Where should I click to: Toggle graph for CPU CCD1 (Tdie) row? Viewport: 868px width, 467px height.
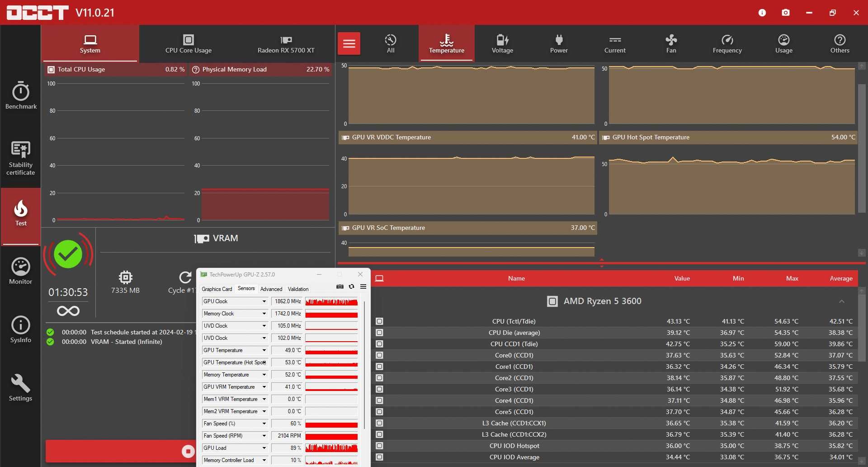380,344
